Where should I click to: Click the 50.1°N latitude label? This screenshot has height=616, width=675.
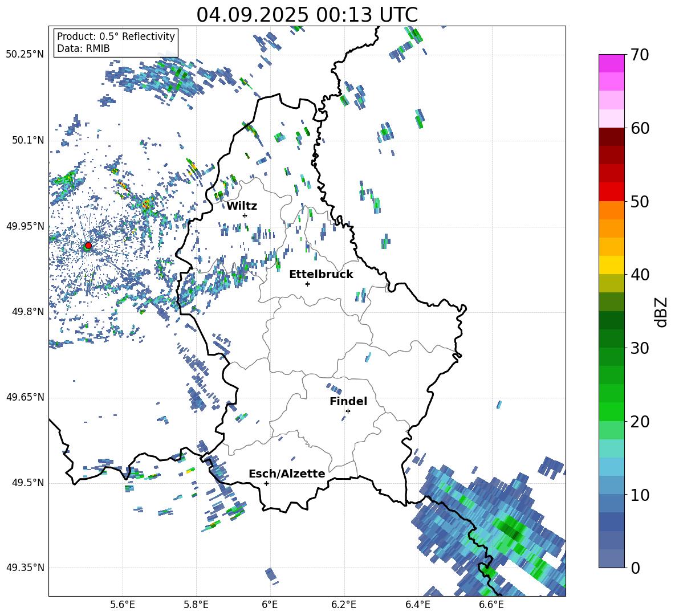tap(27, 140)
